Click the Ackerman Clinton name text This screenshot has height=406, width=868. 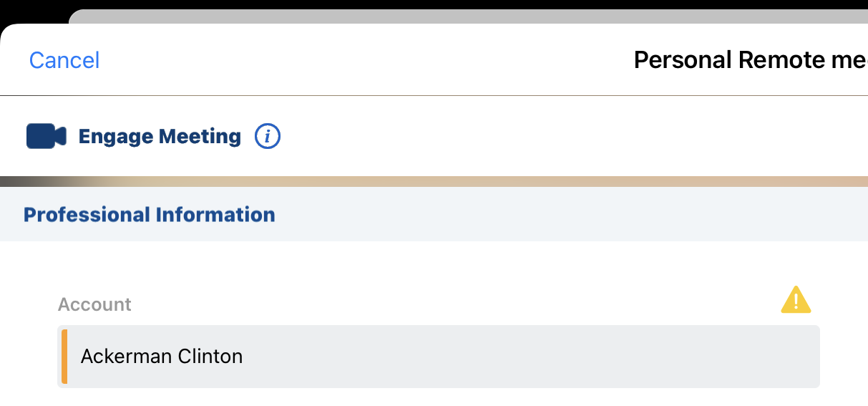162,357
